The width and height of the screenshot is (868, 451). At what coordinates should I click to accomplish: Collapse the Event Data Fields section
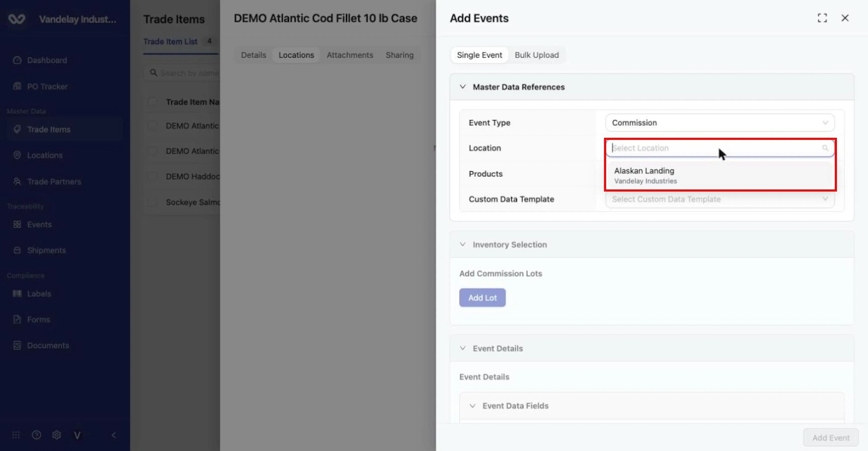[472, 406]
